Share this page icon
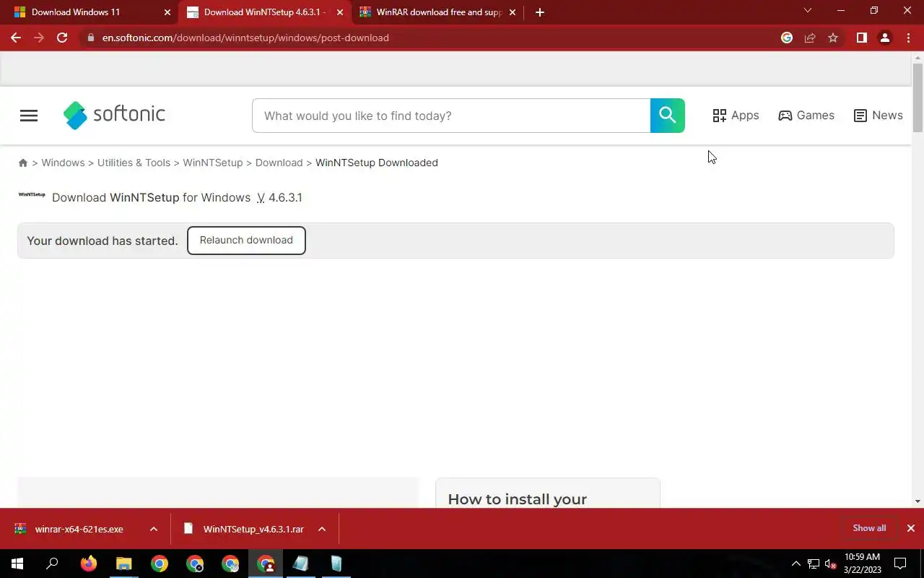This screenshot has width=924, height=578. (x=810, y=38)
